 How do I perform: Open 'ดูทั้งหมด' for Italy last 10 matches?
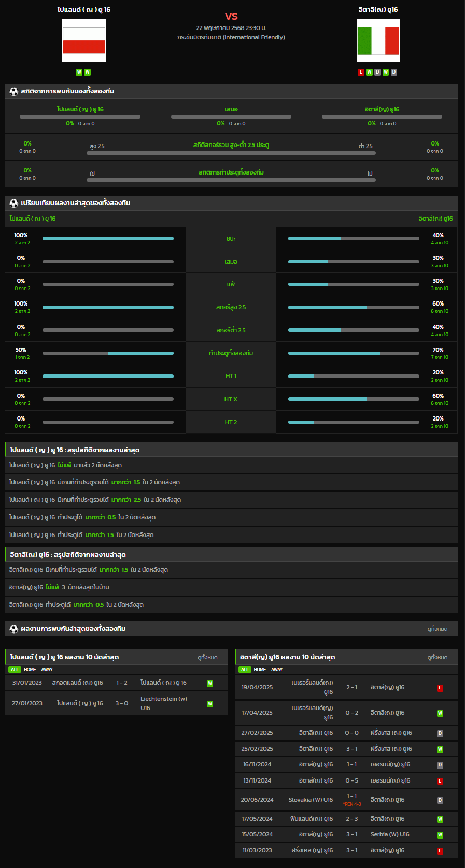(x=438, y=657)
